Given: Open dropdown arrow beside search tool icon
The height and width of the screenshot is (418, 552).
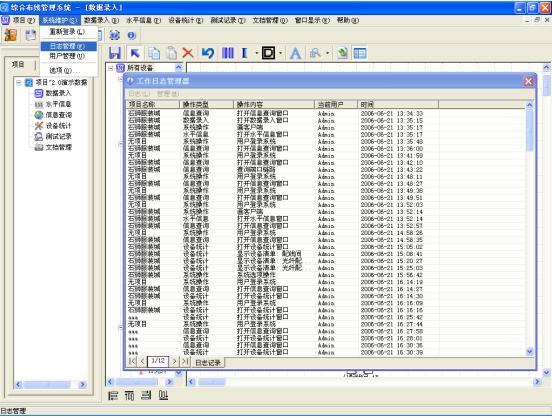Looking at the screenshot, I should (327, 53).
